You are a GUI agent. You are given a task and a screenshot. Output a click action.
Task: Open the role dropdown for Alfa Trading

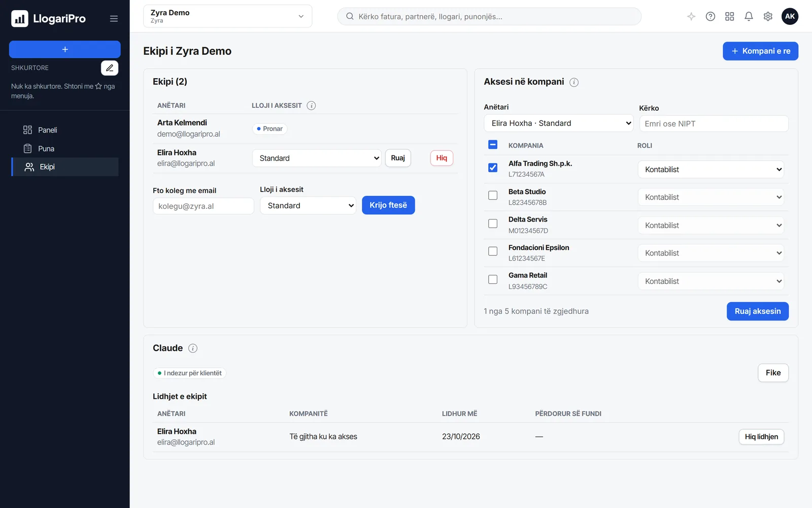[711, 170]
